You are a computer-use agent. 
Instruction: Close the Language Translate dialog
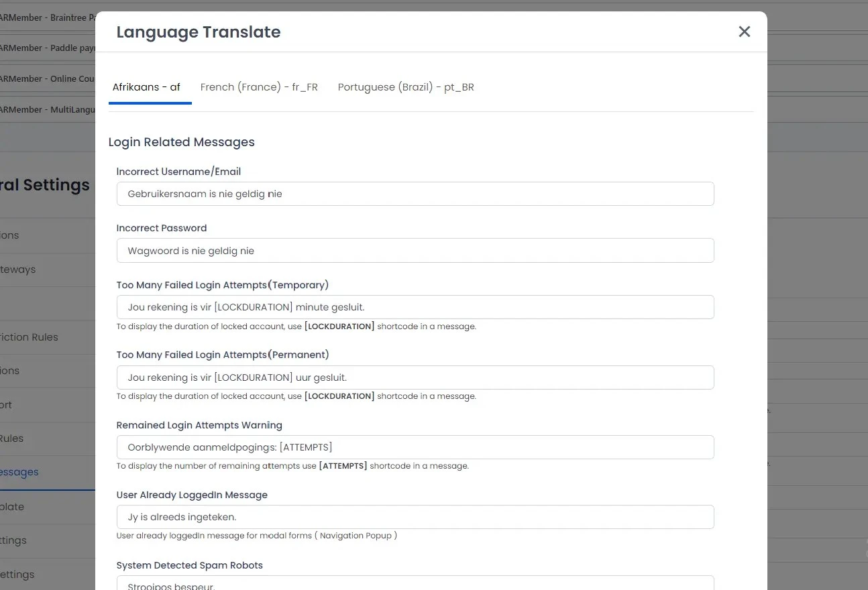tap(744, 32)
